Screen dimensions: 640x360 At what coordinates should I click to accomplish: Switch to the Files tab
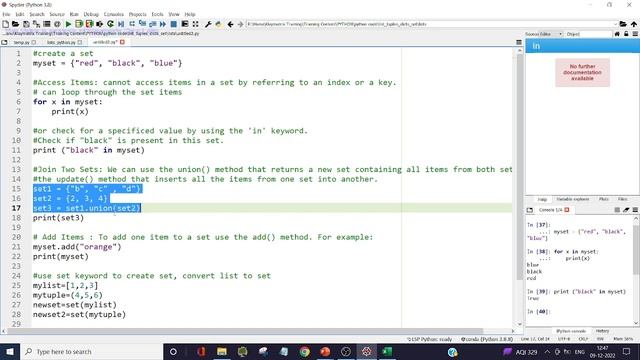622,199
